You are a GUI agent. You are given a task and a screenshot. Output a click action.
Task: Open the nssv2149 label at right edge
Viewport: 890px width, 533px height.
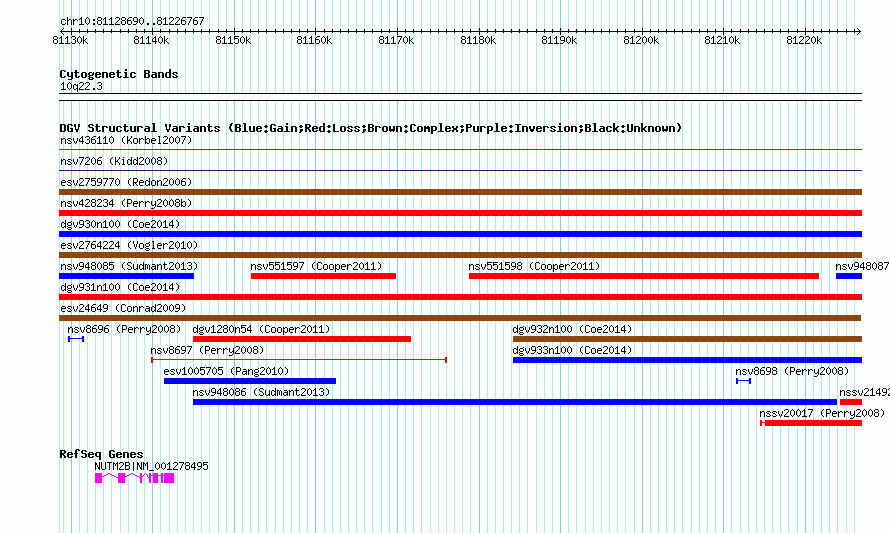point(864,392)
